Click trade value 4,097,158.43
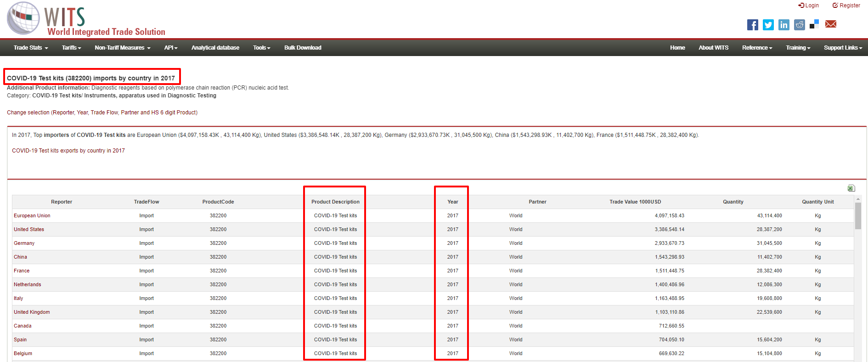 click(x=670, y=215)
